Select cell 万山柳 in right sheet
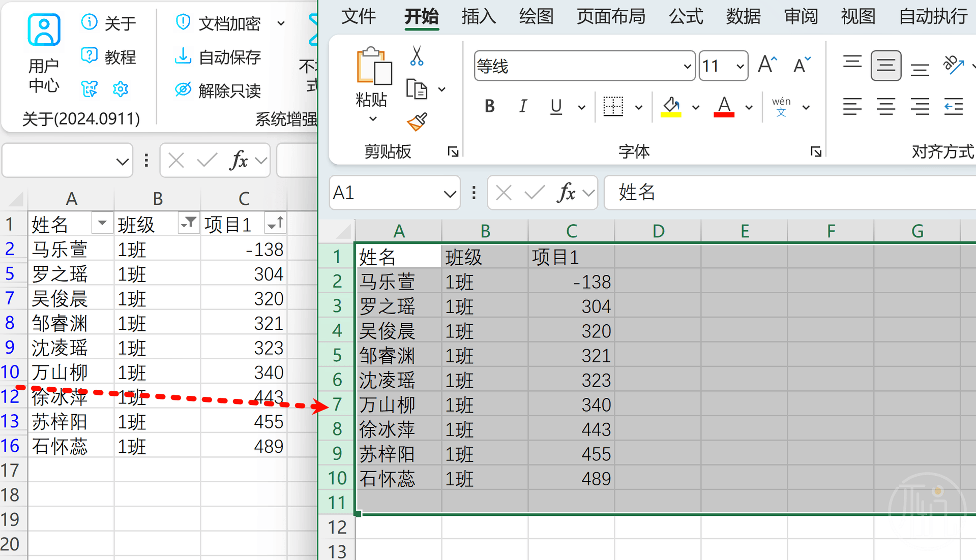This screenshot has height=560, width=976. point(398,405)
